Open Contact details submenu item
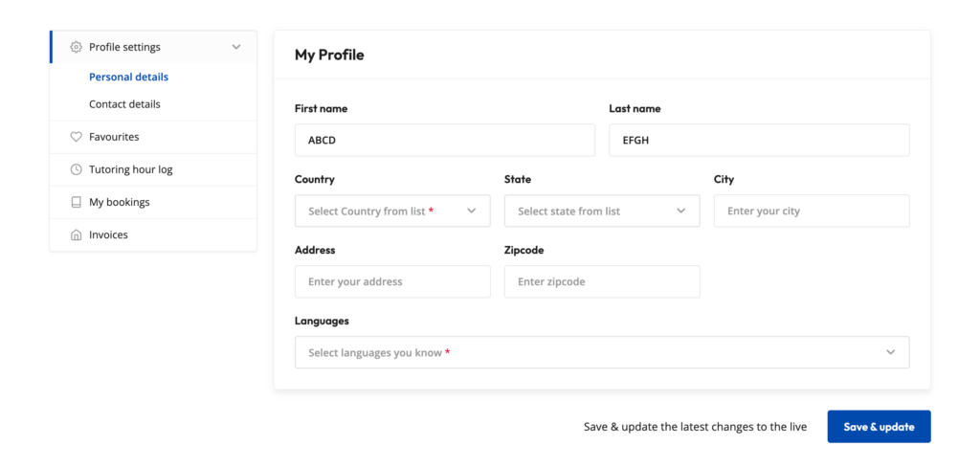The width and height of the screenshot is (980, 468). pos(124,104)
